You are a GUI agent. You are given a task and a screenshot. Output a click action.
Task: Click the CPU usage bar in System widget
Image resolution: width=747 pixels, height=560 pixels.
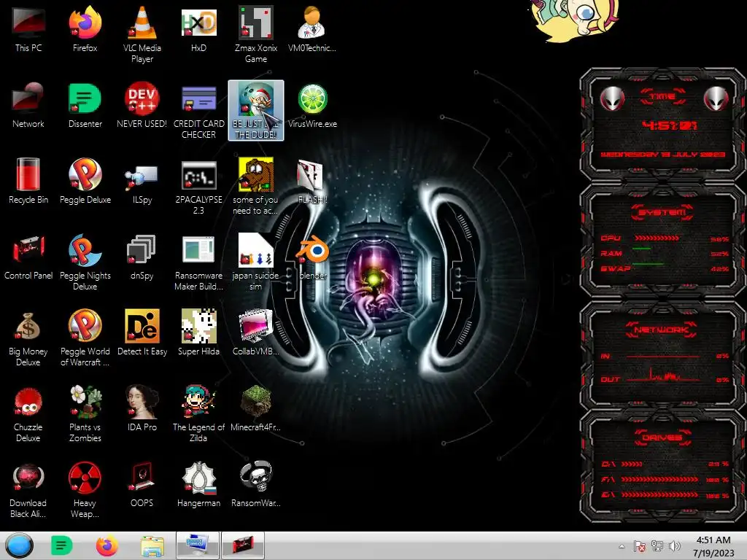point(657,238)
